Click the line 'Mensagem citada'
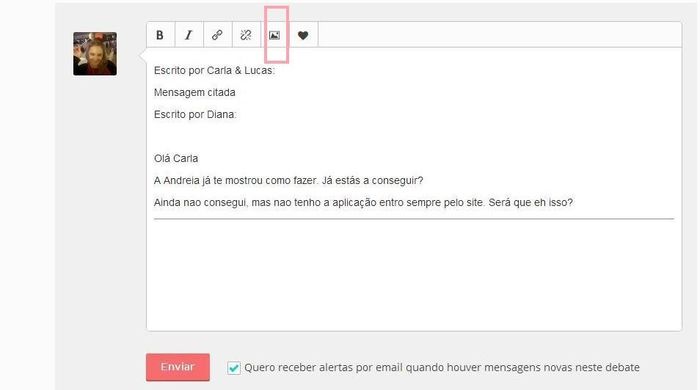700x390 pixels. tap(195, 92)
